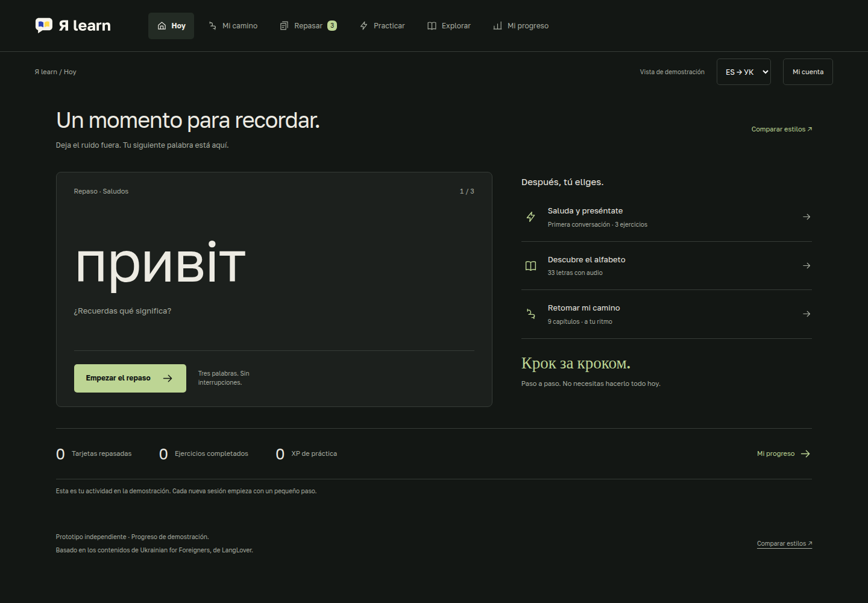Click the arrow inside Empezar el repaso button
The height and width of the screenshot is (603, 868).
tap(168, 378)
